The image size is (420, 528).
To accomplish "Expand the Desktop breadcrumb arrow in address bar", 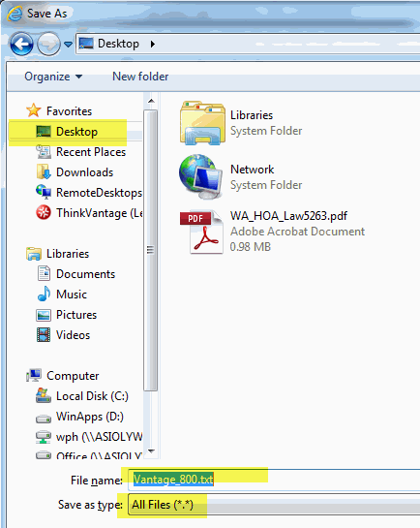I will pyautogui.click(x=153, y=45).
